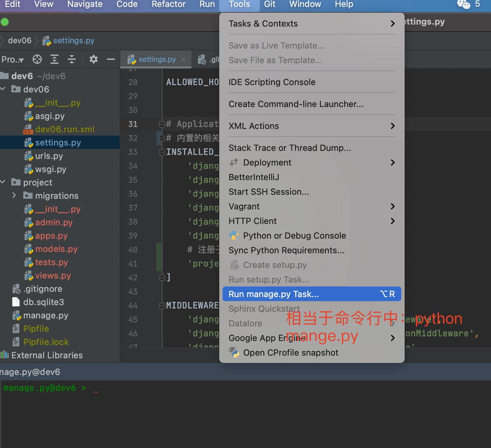Image resolution: width=491 pixels, height=448 pixels.
Task: Open the Refactor menu
Action: [x=168, y=4]
